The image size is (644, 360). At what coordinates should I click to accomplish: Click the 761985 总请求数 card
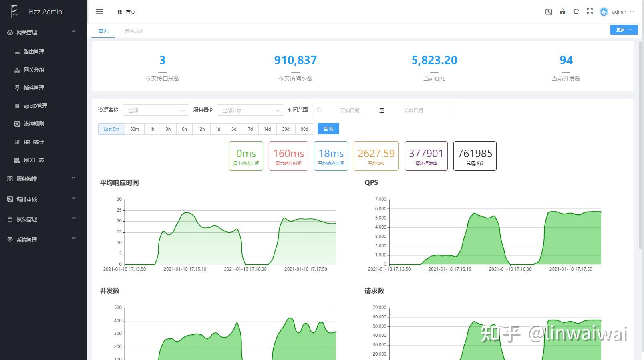475,156
